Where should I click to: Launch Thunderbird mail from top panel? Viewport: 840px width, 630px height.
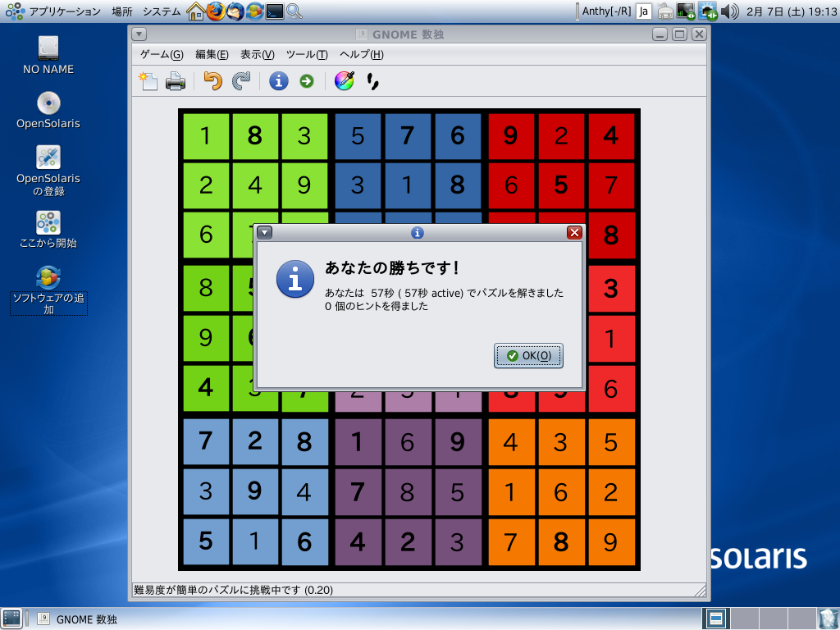pos(235,11)
